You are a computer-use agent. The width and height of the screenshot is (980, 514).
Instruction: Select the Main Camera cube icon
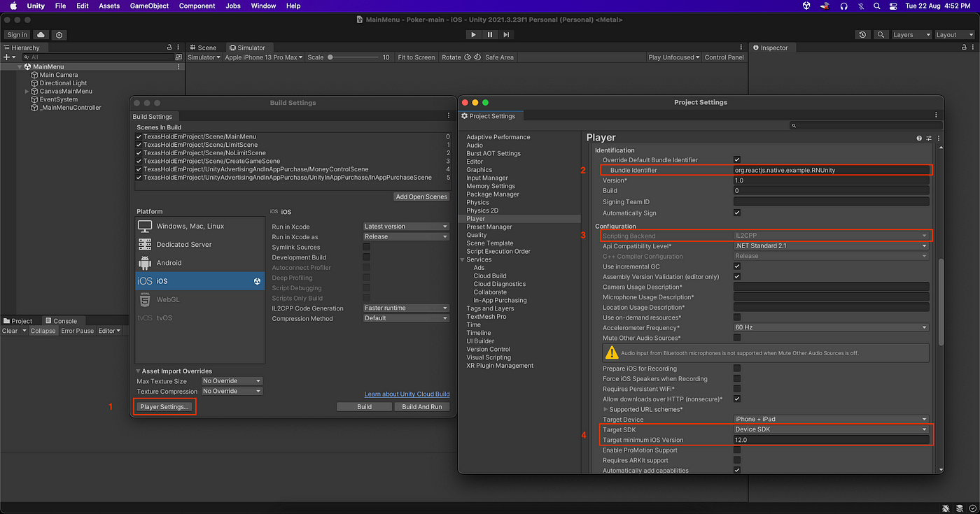tap(34, 75)
